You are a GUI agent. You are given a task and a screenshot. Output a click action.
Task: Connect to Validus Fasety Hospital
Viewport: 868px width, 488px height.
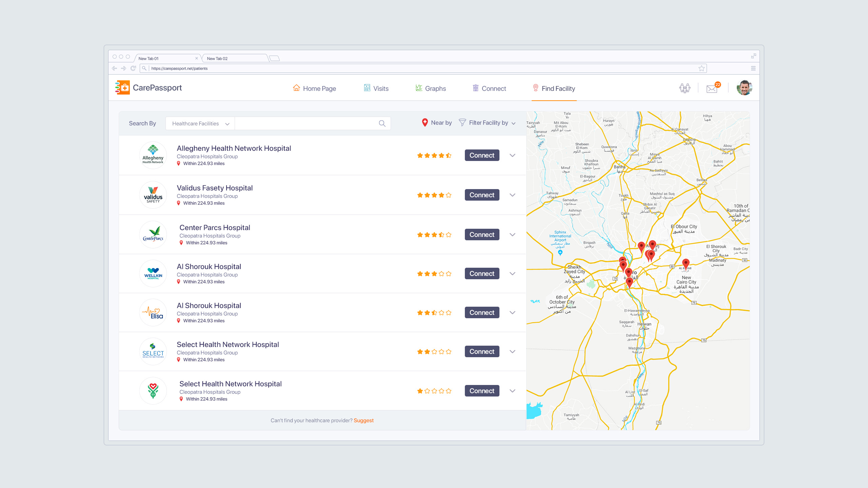pyautogui.click(x=482, y=195)
